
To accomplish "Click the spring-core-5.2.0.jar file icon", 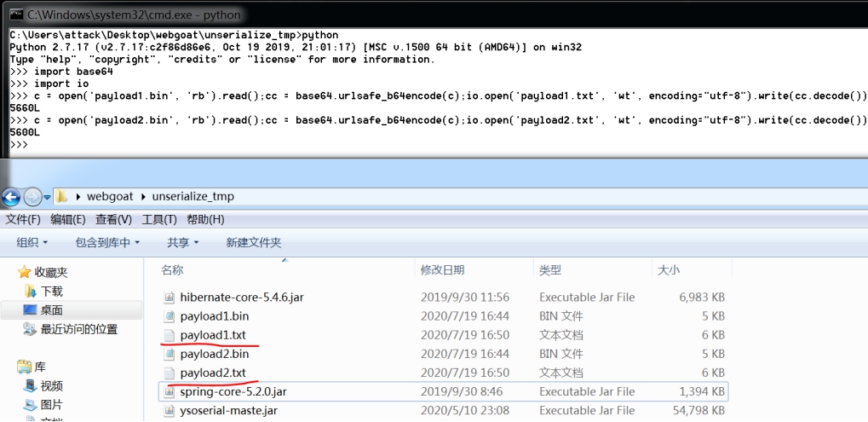I will click(170, 391).
